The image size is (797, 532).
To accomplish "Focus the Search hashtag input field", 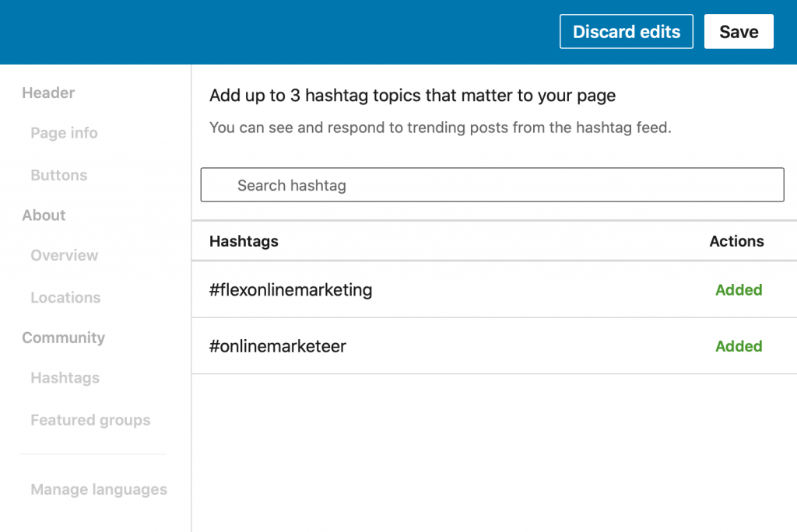I will [492, 185].
